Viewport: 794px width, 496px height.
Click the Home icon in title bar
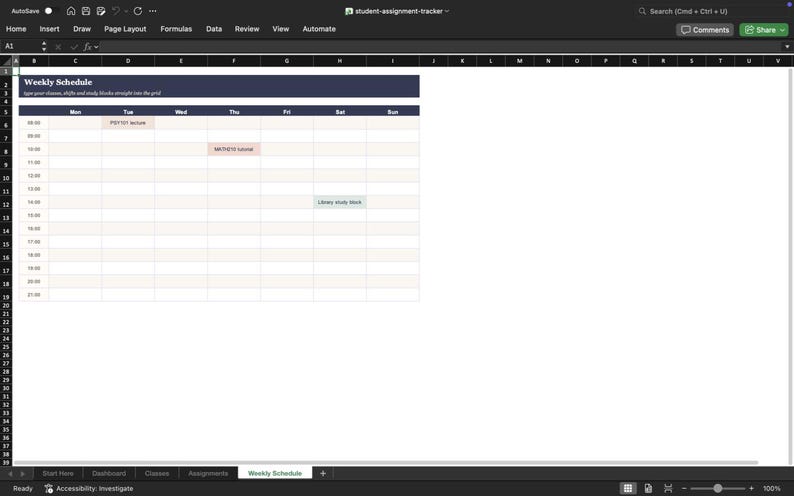point(71,11)
